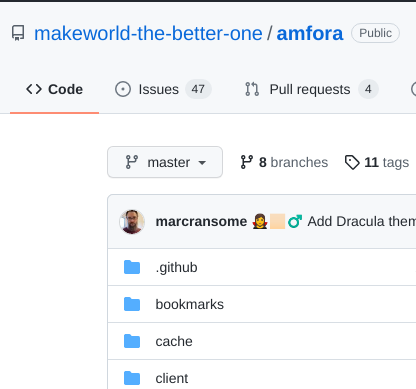Viewport: 416px width, 389px height.
Task: Click the Issues circle icon
Action: (123, 89)
